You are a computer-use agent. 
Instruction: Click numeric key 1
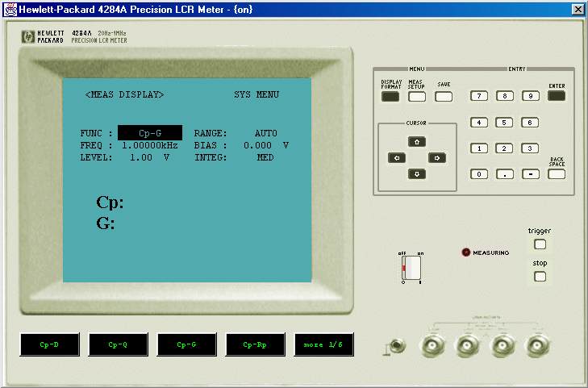coord(479,148)
